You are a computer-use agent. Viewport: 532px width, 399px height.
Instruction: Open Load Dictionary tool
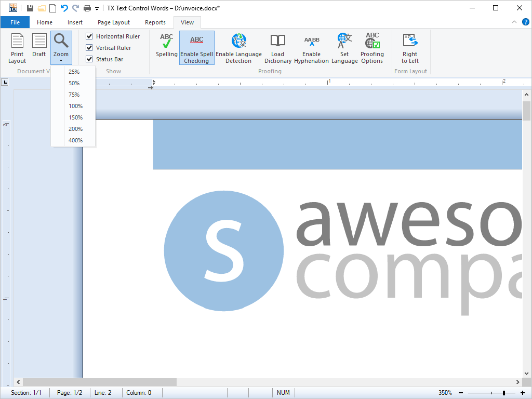point(277,47)
